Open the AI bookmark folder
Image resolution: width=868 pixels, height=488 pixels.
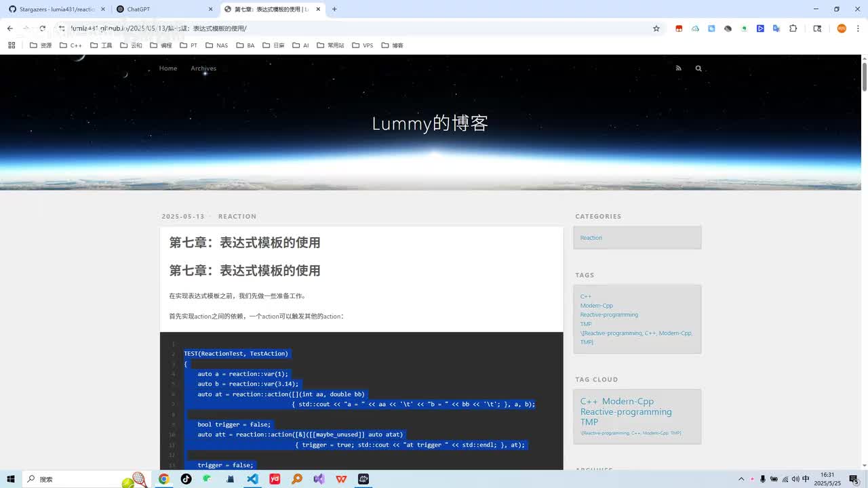coord(300,45)
